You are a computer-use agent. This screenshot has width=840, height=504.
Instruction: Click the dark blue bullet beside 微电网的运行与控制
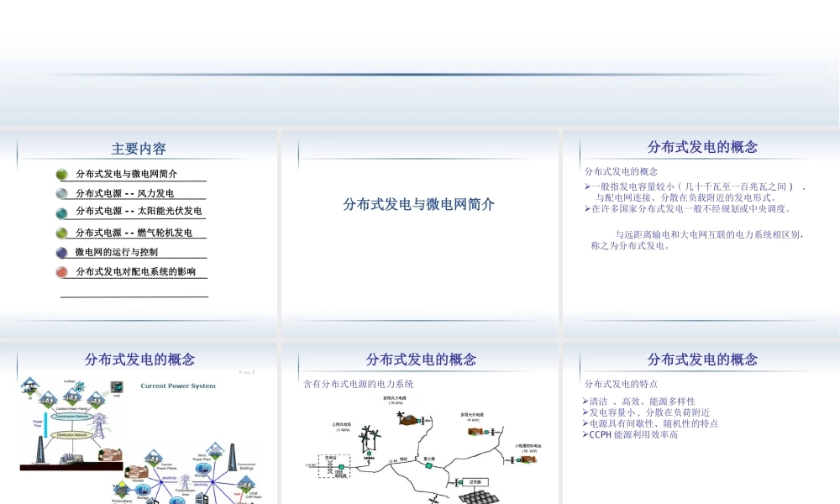pos(61,252)
